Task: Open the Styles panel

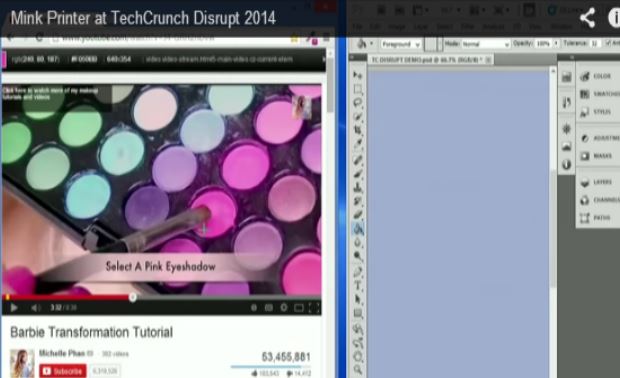Action: (596, 112)
